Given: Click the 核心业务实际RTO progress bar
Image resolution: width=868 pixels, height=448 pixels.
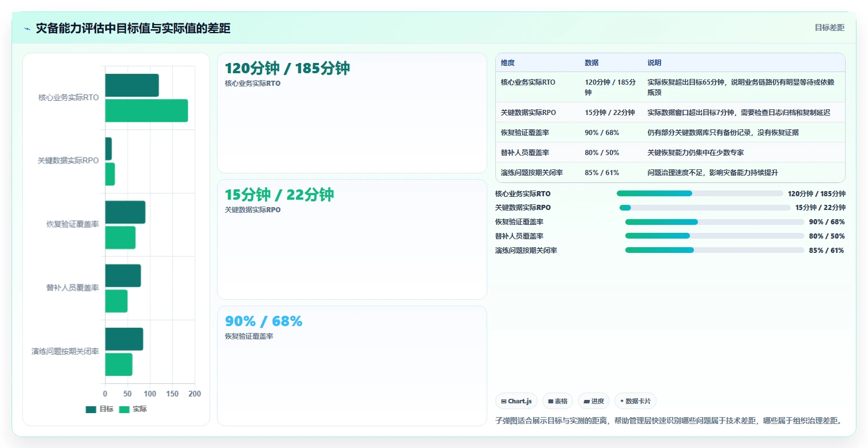Looking at the screenshot, I should click(x=700, y=193).
